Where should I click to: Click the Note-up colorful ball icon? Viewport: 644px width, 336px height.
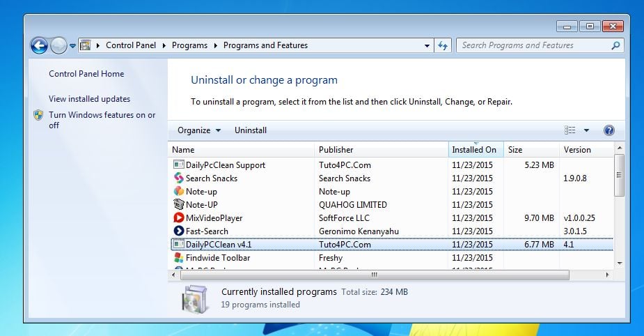click(x=178, y=191)
